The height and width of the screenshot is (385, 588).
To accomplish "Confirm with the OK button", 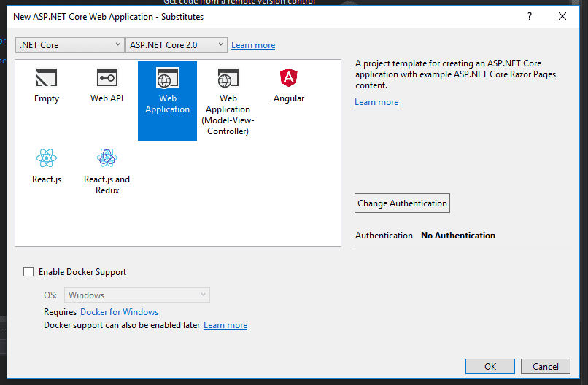I will 490,366.
